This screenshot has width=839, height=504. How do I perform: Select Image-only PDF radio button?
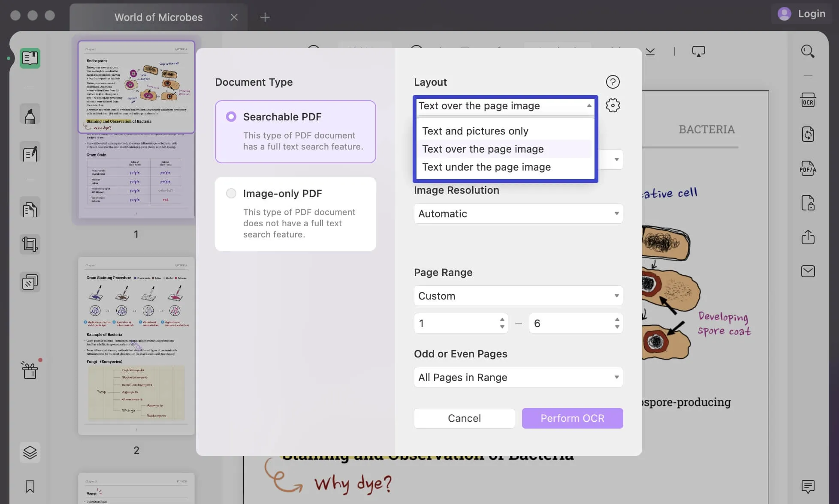click(231, 193)
